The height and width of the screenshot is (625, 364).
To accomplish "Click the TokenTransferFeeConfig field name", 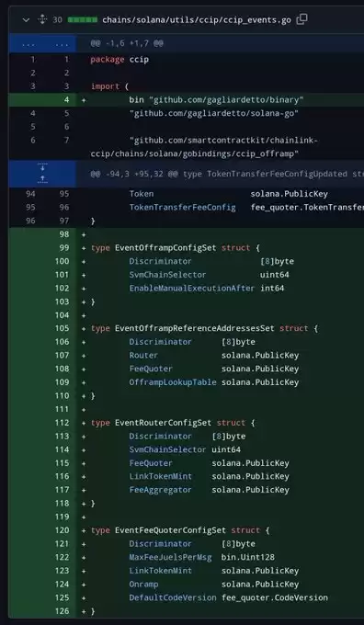I will 182,208.
